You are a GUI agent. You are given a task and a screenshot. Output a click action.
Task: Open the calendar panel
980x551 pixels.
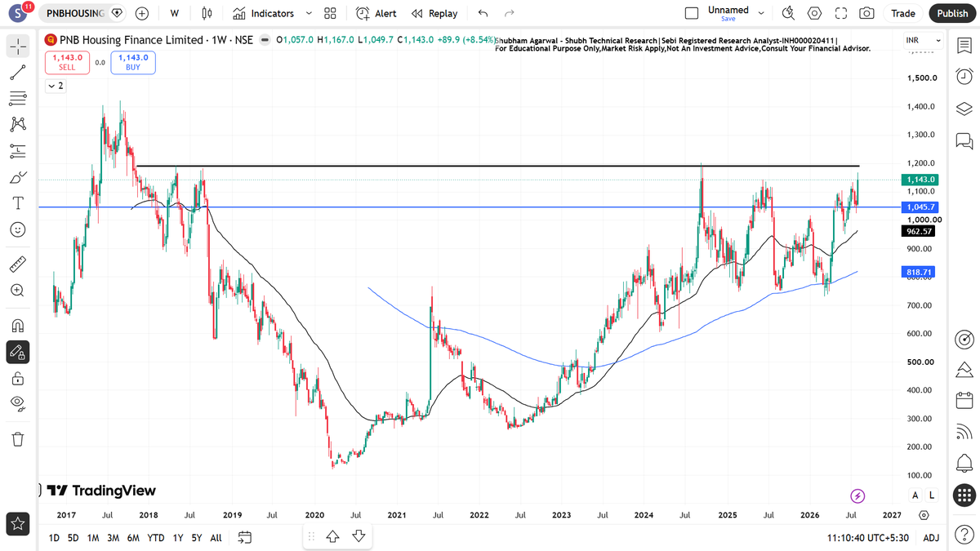tap(964, 402)
